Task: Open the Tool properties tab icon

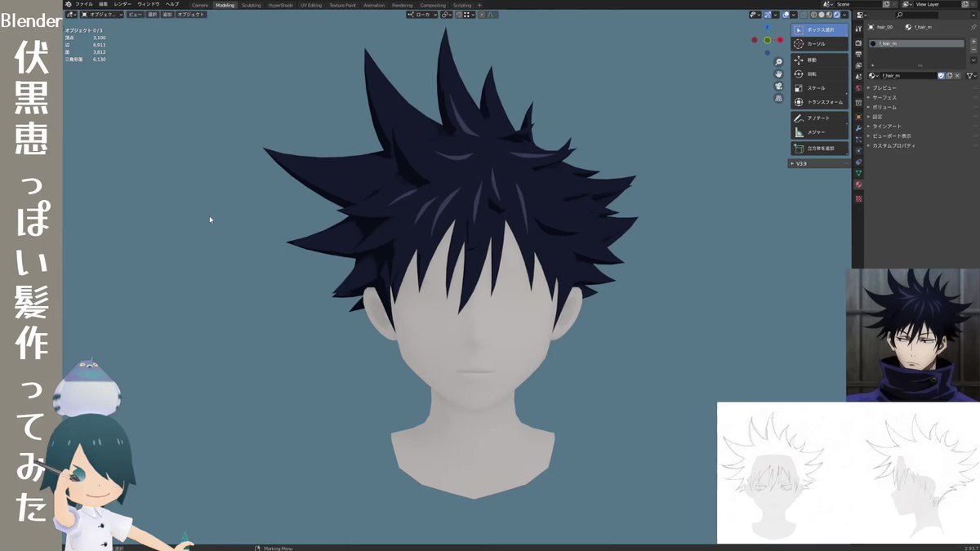Action: tap(858, 29)
